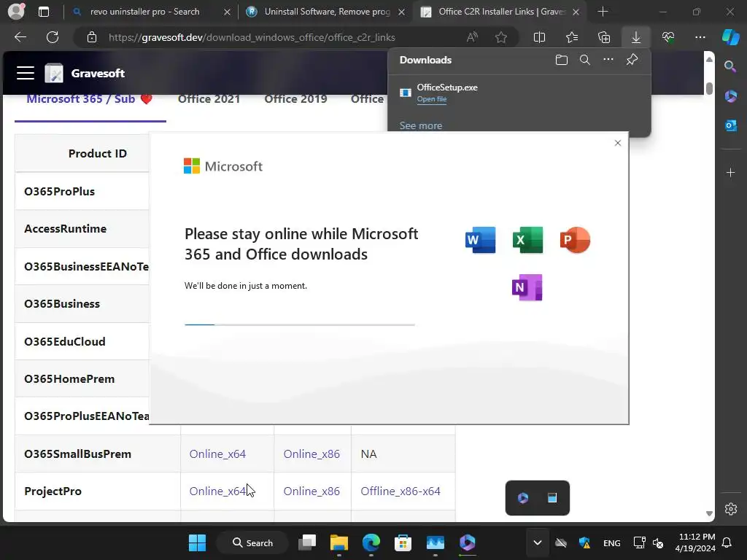Screen dimensions: 747x560
Task: Refresh the current page
Action: pyautogui.click(x=53, y=37)
